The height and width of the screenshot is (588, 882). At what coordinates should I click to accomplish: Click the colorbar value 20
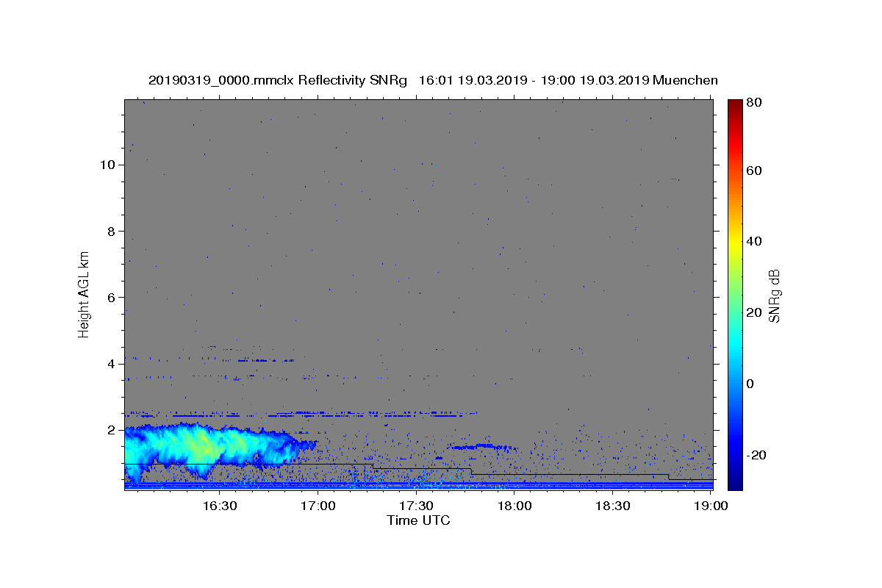tap(753, 312)
